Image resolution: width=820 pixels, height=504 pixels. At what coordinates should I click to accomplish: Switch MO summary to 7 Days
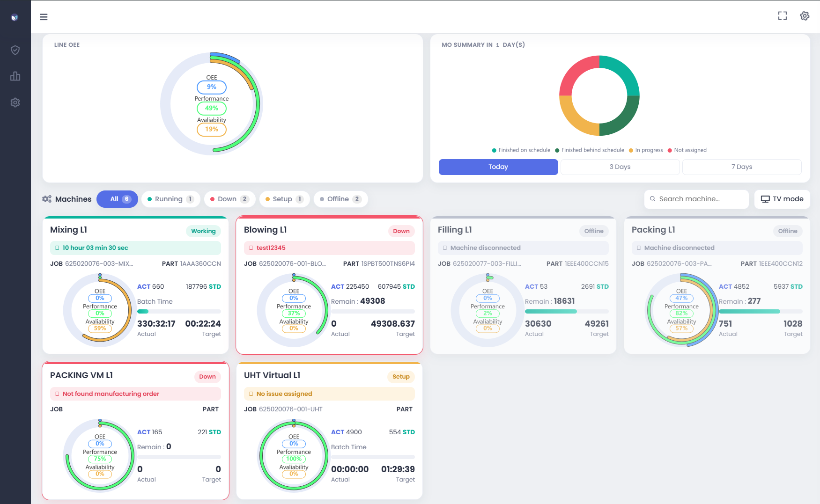742,167
